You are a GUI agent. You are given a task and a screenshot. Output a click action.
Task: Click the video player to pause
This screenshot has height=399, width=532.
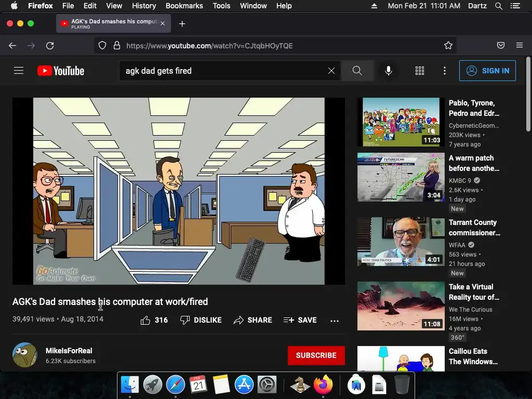click(179, 191)
